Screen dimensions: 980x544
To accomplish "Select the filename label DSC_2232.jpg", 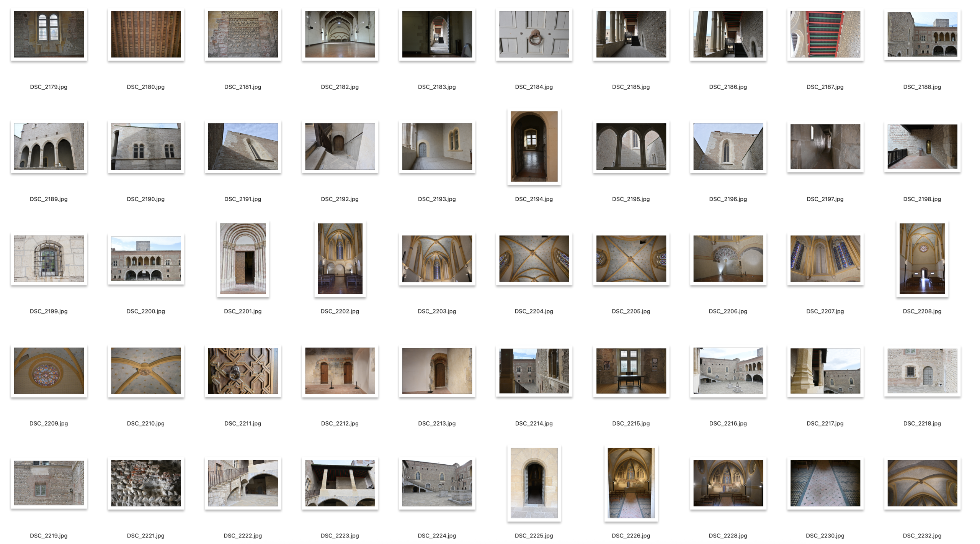I will (922, 536).
